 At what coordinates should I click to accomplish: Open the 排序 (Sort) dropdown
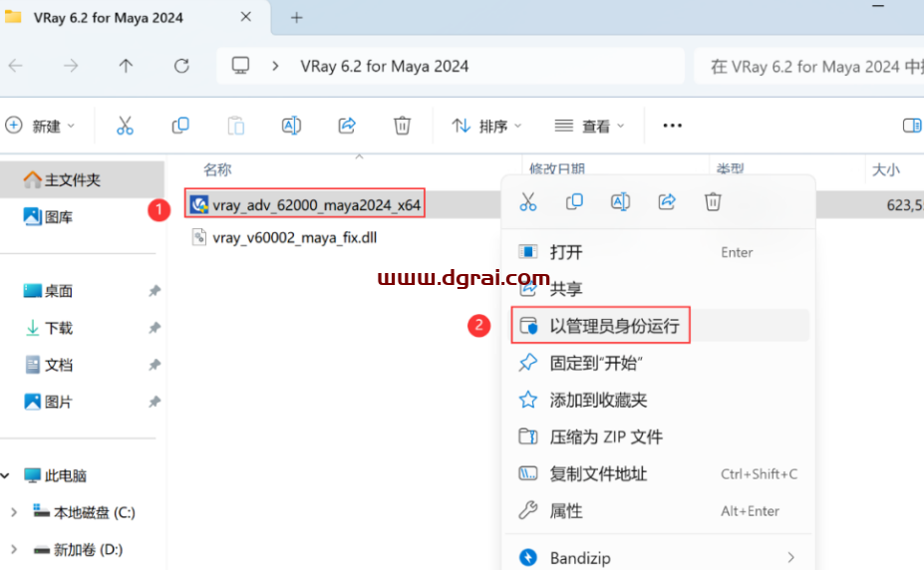point(486,126)
